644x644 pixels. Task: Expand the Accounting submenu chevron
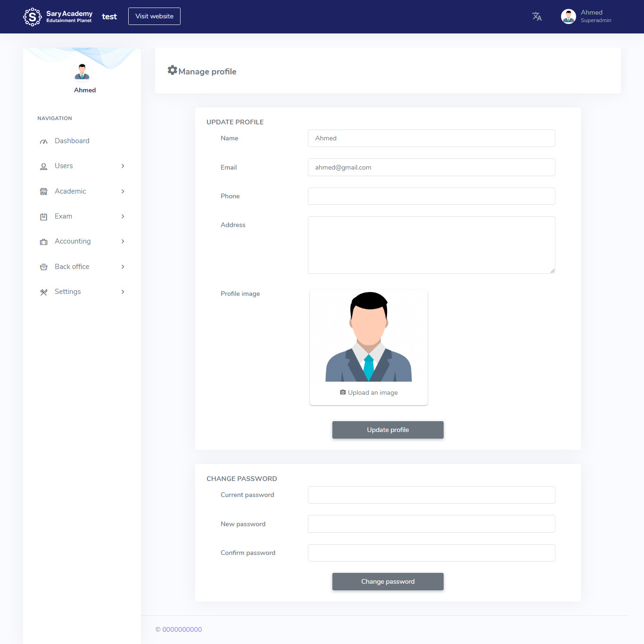point(123,241)
